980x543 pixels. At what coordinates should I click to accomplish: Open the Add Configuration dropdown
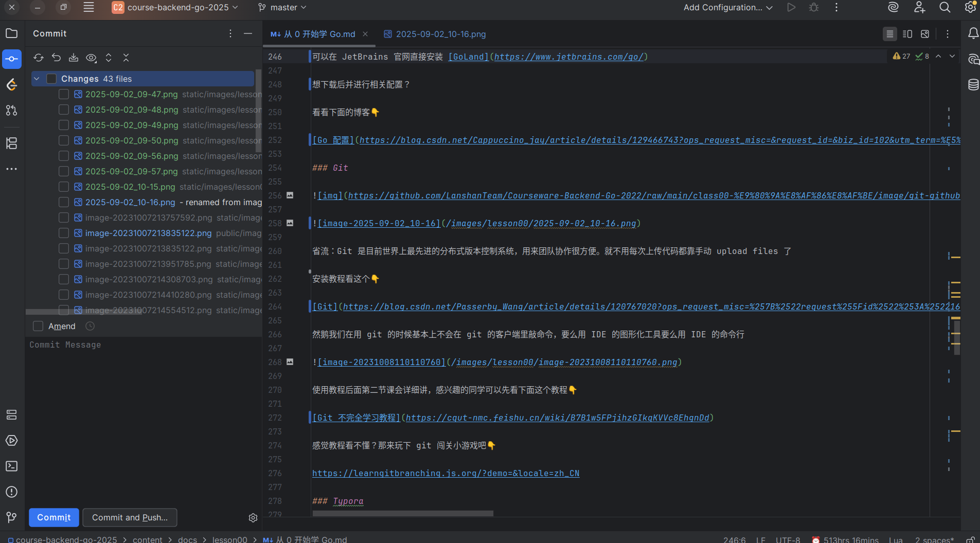tap(727, 7)
